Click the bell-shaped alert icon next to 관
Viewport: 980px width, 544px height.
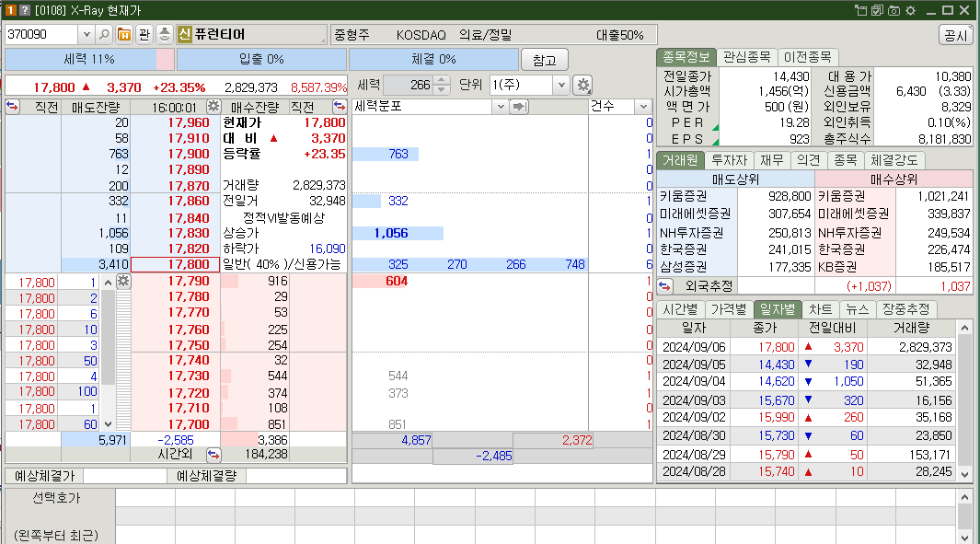(165, 34)
